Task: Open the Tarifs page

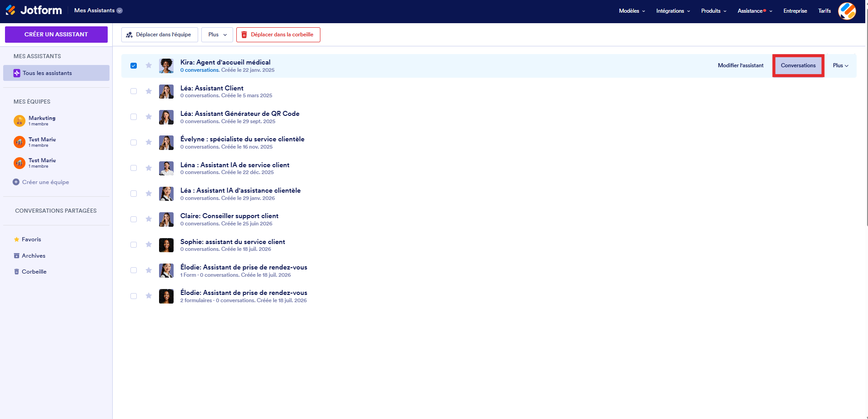Action: tap(824, 11)
